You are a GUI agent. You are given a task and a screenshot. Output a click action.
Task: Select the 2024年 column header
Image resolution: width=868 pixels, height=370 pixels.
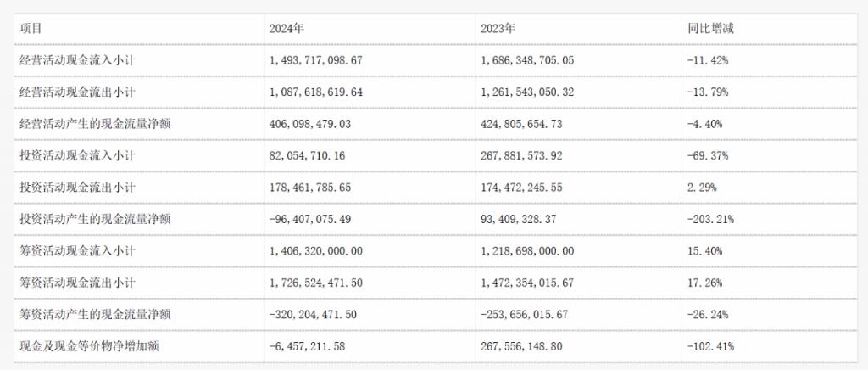click(287, 29)
